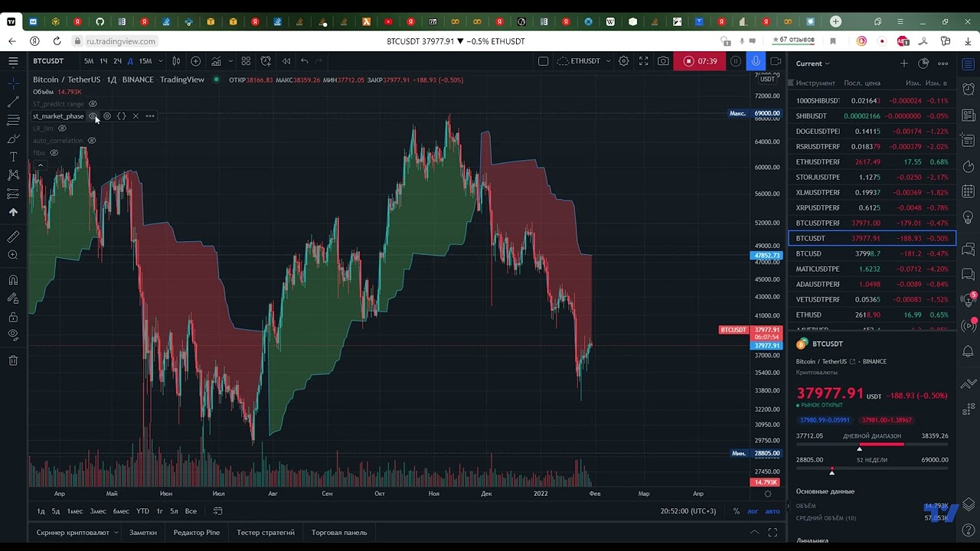Create an alert from the toolbar
This screenshot has width=980, height=551.
(x=266, y=61)
